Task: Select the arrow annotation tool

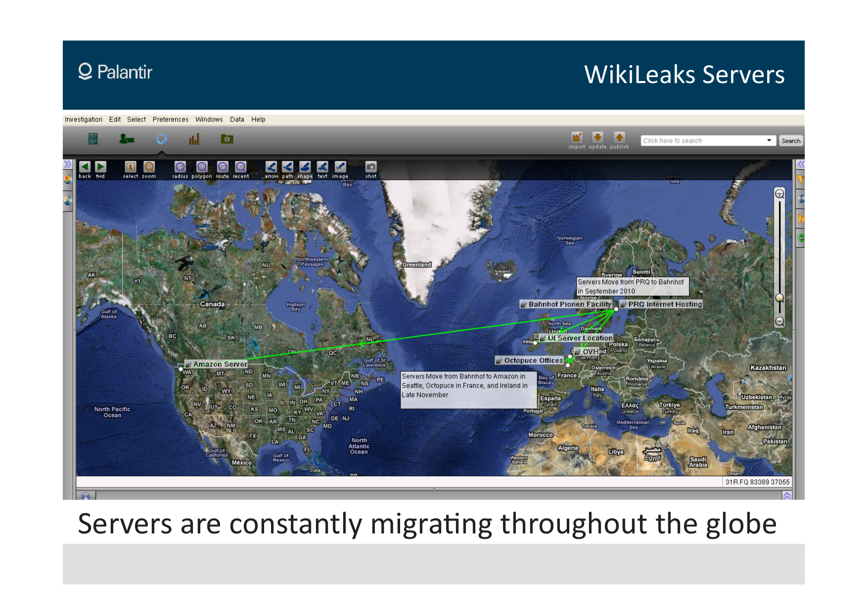Action: click(x=271, y=167)
